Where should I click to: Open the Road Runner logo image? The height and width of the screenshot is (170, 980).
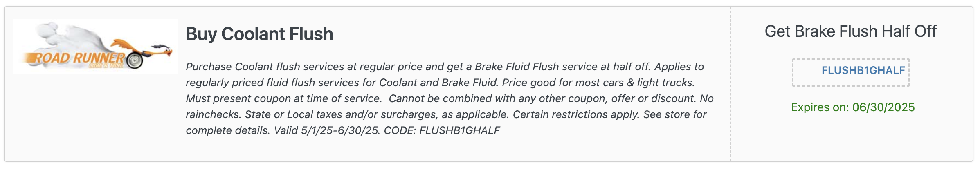(x=95, y=46)
